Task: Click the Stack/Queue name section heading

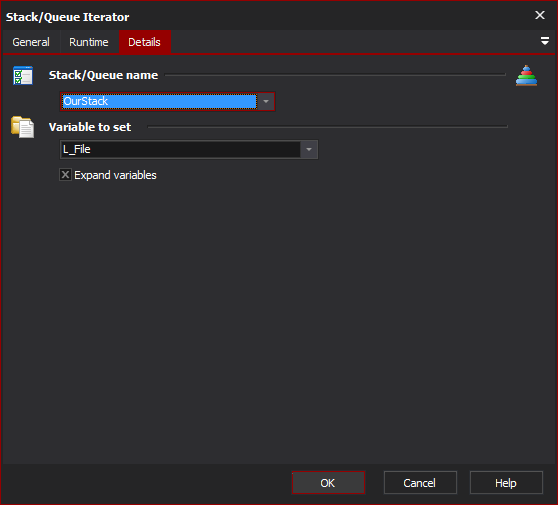Action: click(103, 75)
